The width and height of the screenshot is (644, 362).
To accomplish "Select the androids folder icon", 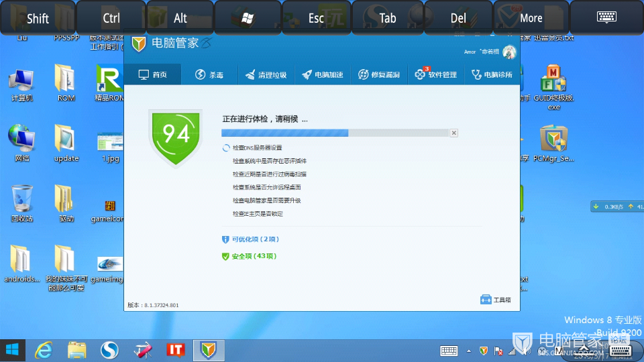I will click(x=21, y=263).
